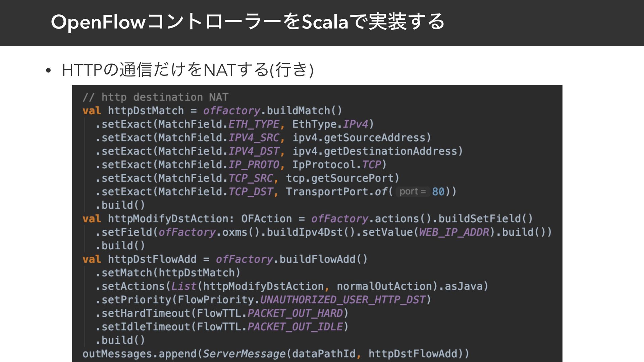
Task: Click the number 80 port value
Action: point(438,192)
